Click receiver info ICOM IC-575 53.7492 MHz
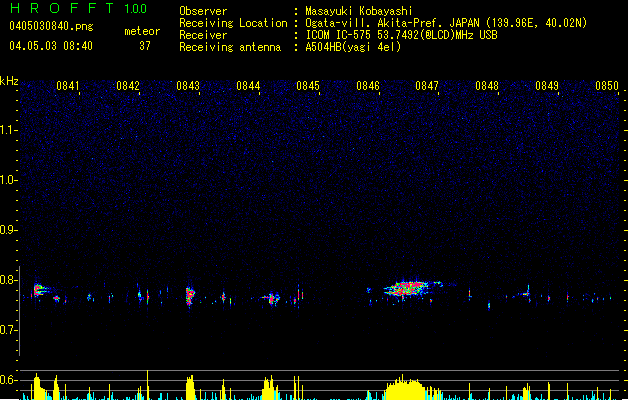 [402, 35]
